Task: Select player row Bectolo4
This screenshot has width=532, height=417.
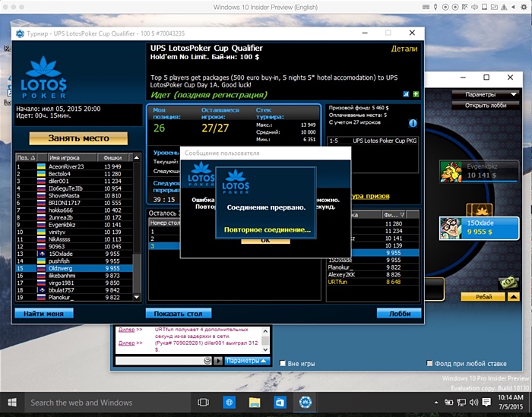Action: click(74, 174)
